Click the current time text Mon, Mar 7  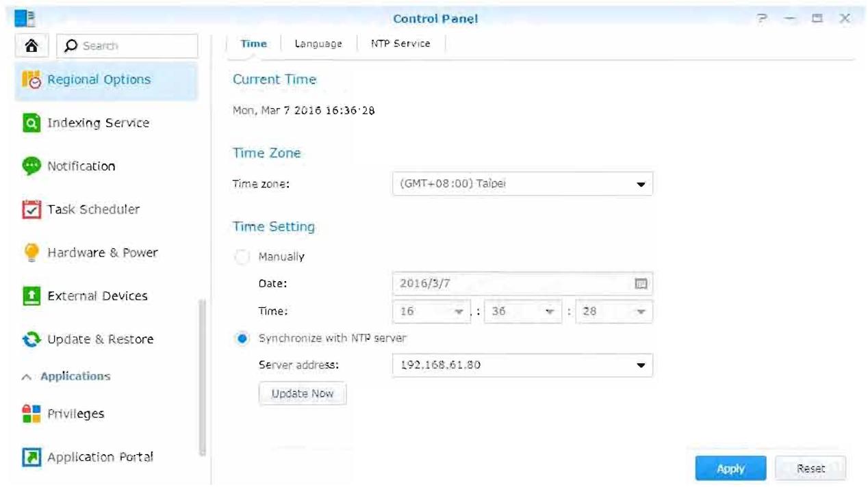pyautogui.click(x=304, y=110)
